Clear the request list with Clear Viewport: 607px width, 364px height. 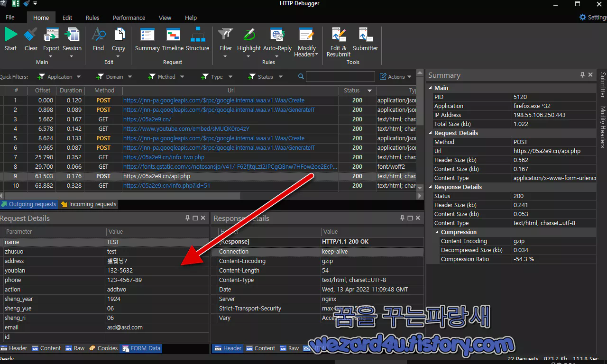pos(31,35)
